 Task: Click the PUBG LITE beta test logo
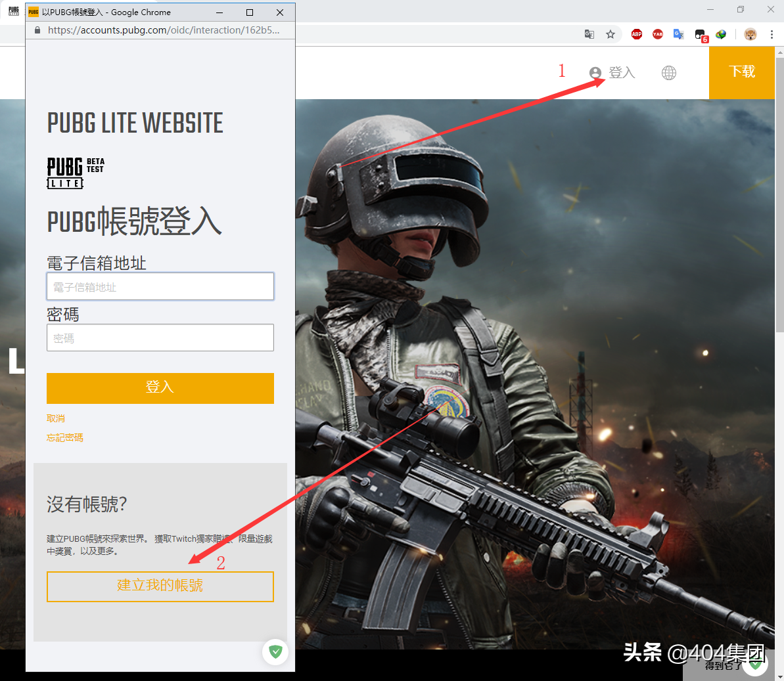76,173
